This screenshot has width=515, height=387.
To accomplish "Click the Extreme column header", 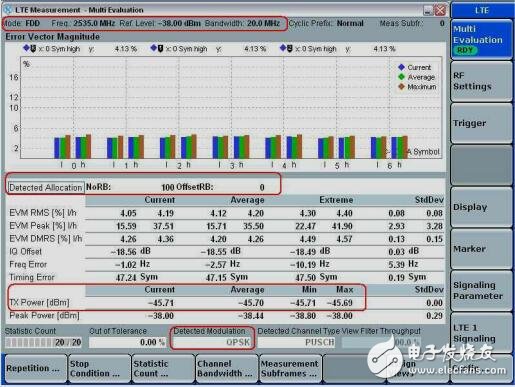I will (x=336, y=200).
